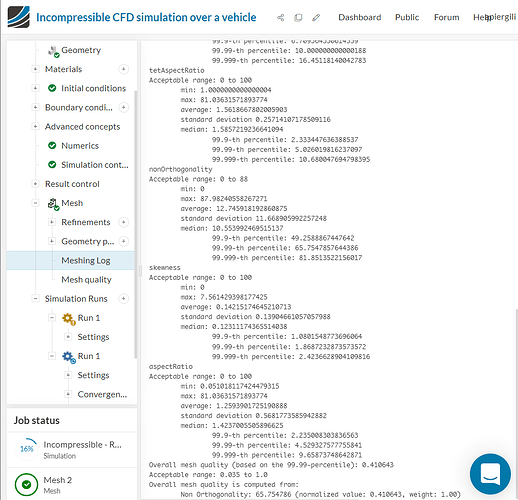Expand the Result control node
Viewport: 518px width, 500px height.
pyautogui.click(x=35, y=184)
